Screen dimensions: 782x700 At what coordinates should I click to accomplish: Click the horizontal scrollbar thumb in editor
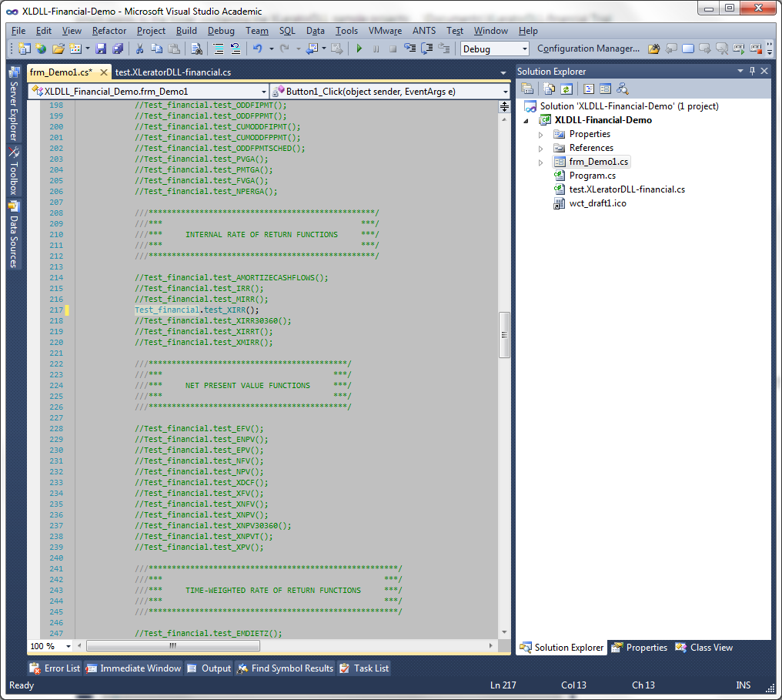coord(173,646)
